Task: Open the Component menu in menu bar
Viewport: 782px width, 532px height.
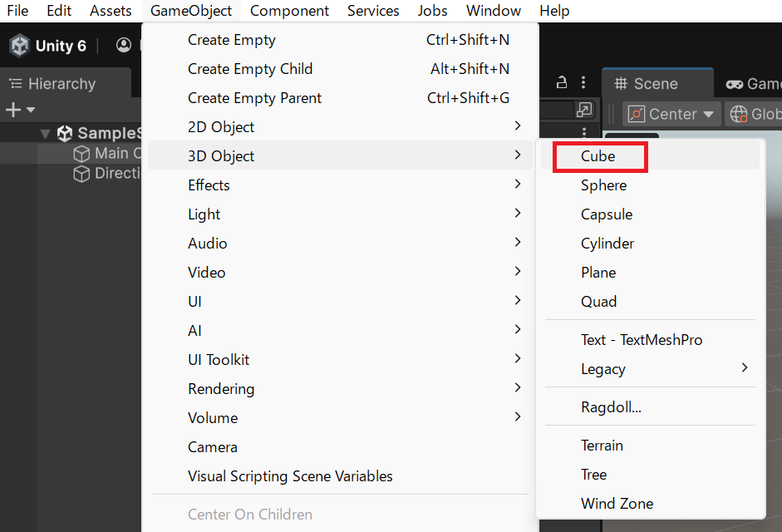Action: pos(289,11)
